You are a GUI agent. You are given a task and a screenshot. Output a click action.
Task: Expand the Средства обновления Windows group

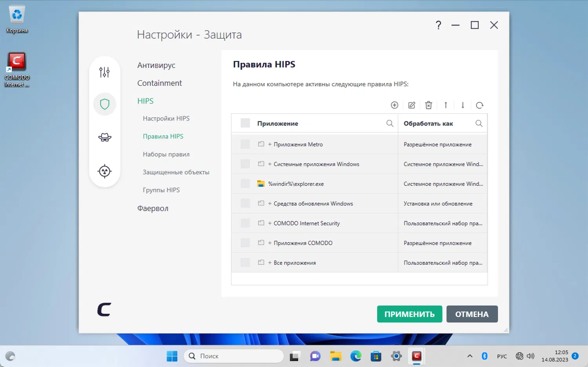pos(270,204)
